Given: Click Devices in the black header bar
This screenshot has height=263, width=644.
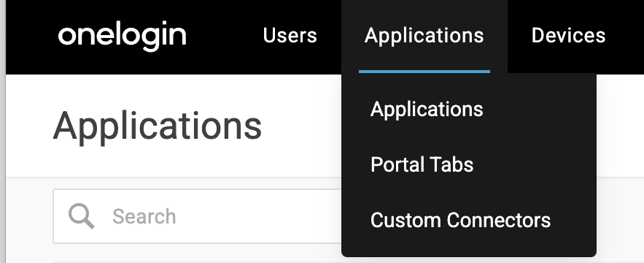Looking at the screenshot, I should coord(568,36).
